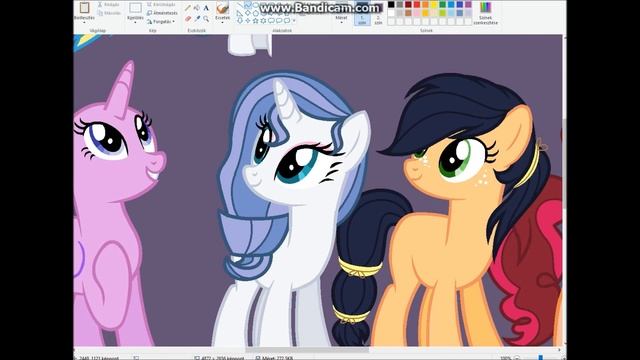
Task: Expand the shapes gallery list
Action: pos(294,20)
